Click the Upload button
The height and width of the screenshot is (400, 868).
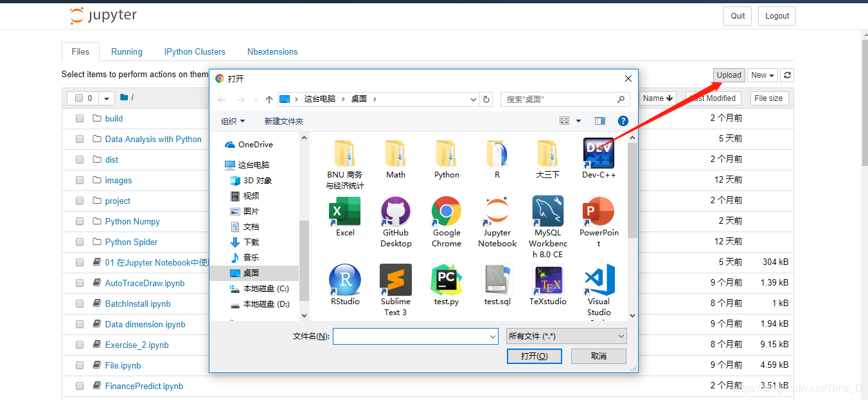point(729,75)
